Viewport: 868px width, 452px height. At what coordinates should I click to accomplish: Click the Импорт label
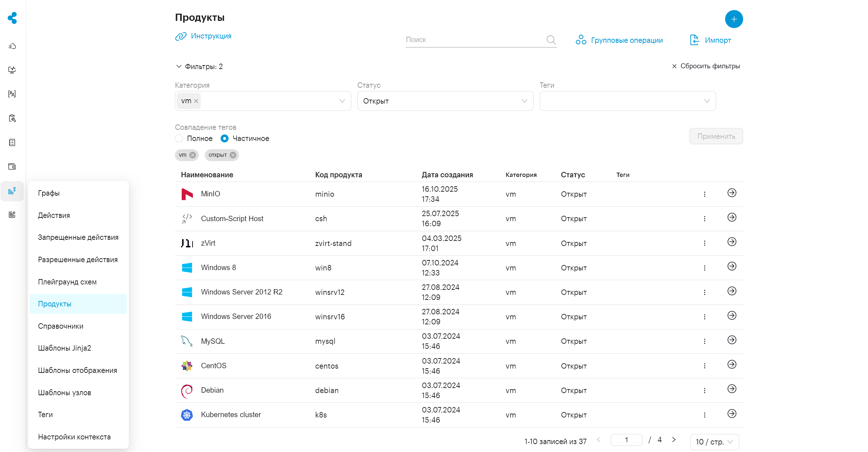click(718, 40)
